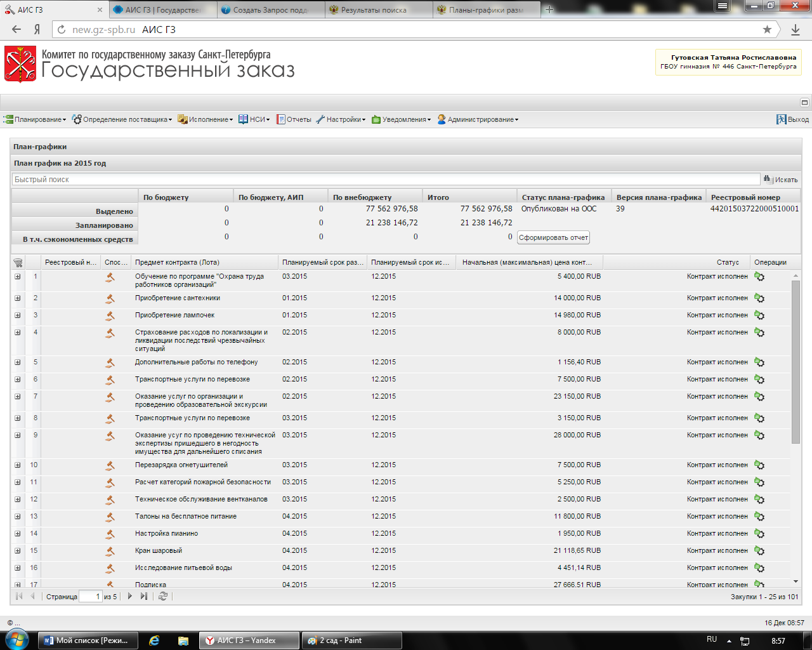
Task: Open the Уведомления menu
Action: click(x=401, y=119)
